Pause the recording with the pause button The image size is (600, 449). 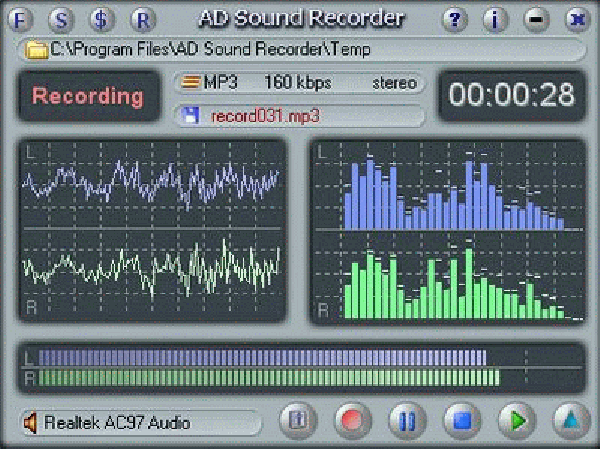[407, 421]
